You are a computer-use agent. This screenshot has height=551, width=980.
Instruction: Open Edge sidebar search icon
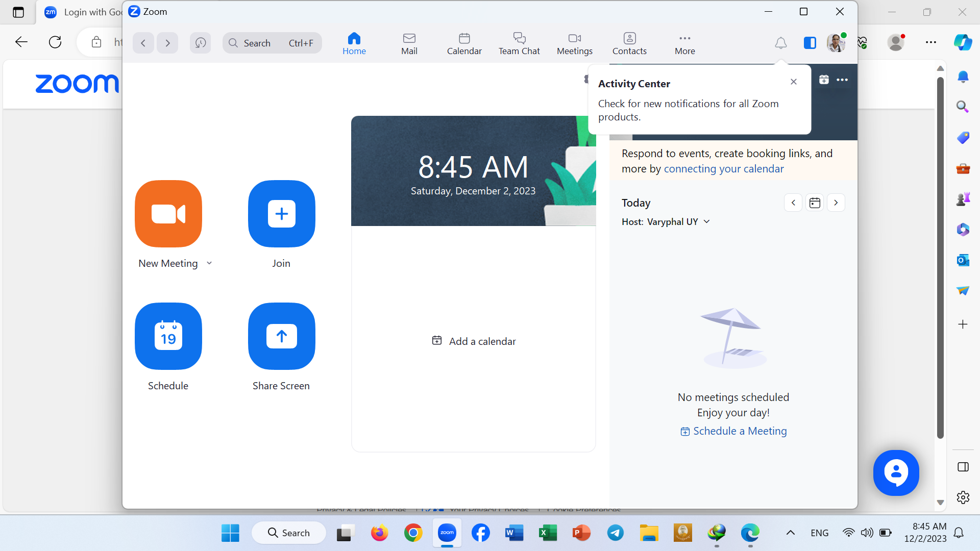[x=963, y=107]
